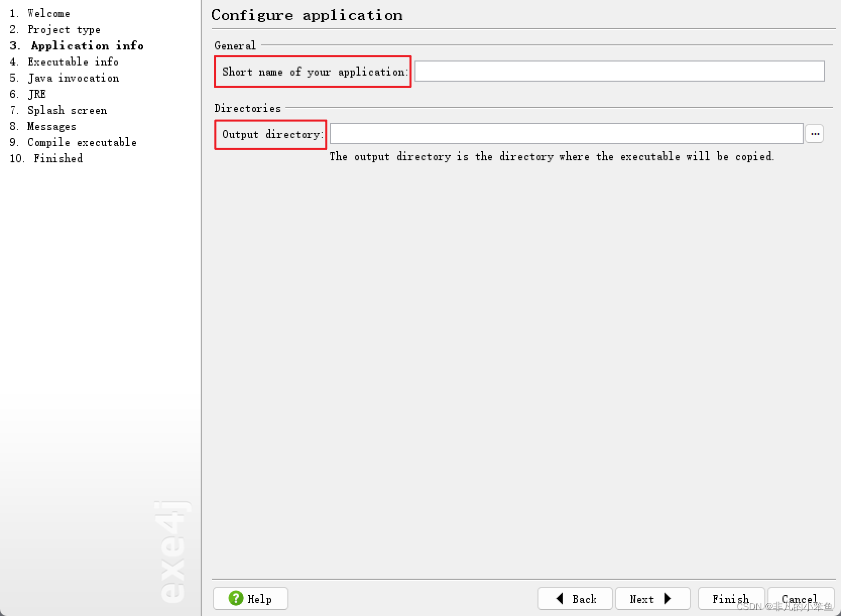Click into the Output directory field

[x=566, y=134]
